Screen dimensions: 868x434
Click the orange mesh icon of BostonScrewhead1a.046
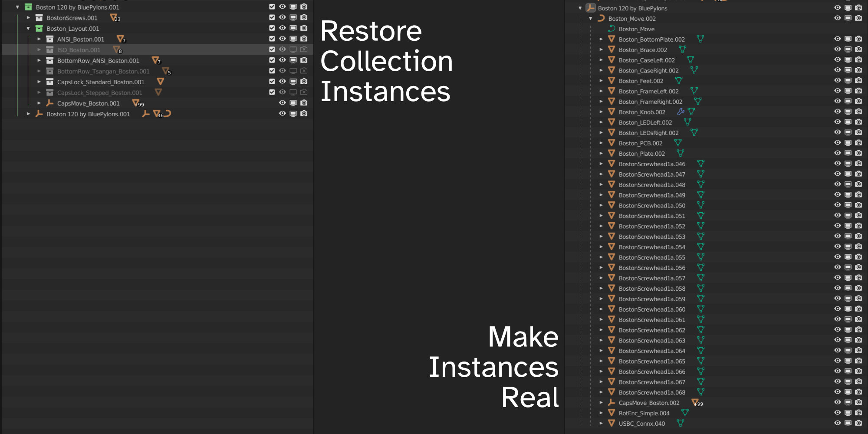tap(611, 164)
